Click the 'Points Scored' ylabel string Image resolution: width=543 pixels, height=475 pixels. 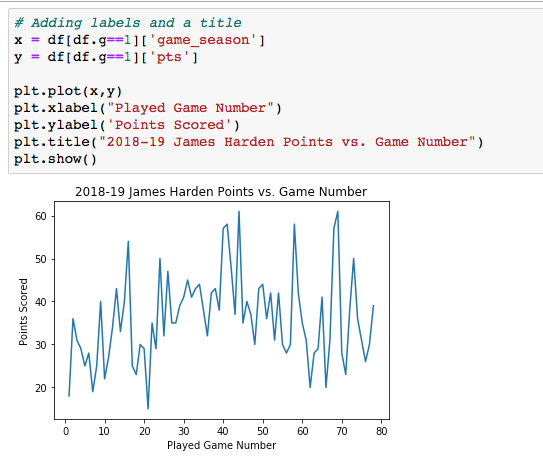169,125
